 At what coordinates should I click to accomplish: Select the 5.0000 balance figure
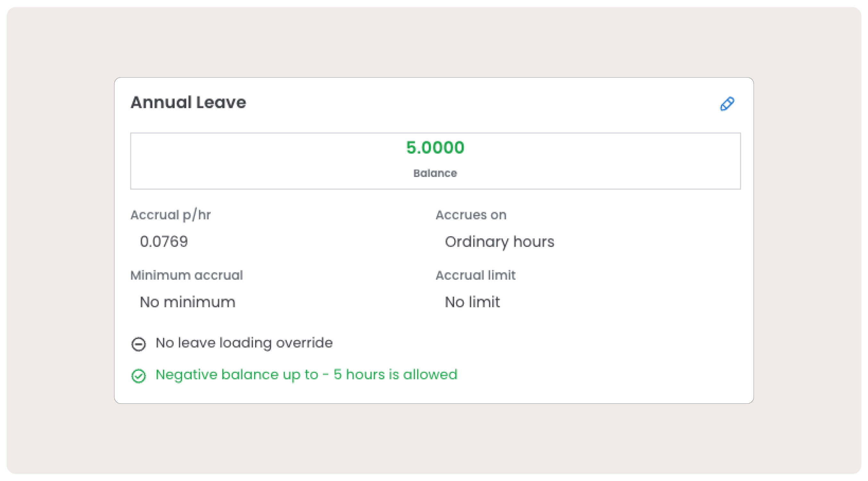pos(435,148)
